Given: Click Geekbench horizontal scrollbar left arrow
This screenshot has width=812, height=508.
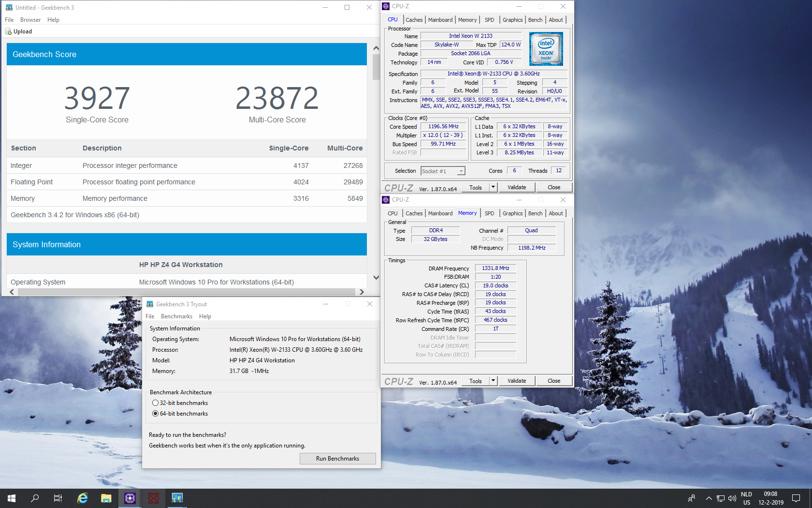Looking at the screenshot, I should 12,292.
